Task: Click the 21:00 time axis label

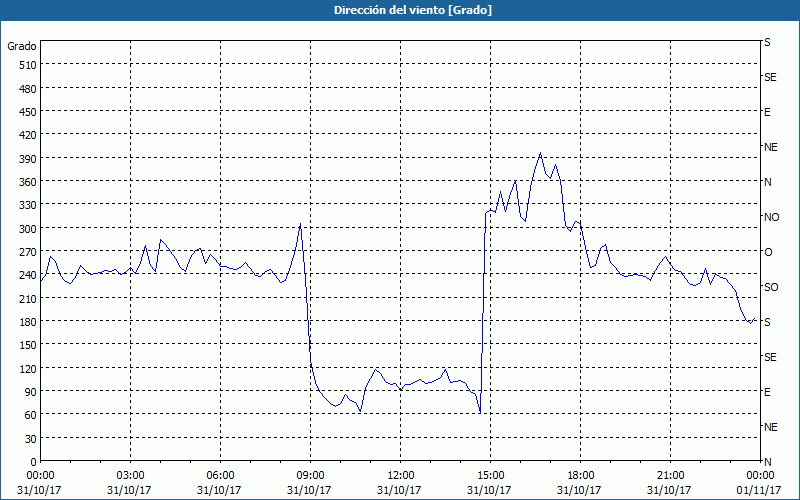Action: tap(670, 476)
